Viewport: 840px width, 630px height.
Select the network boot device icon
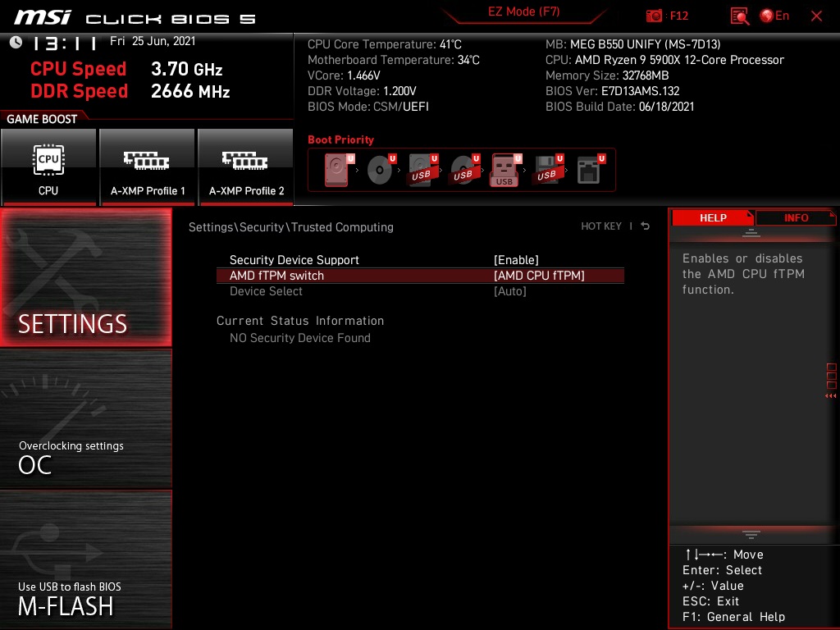[590, 170]
